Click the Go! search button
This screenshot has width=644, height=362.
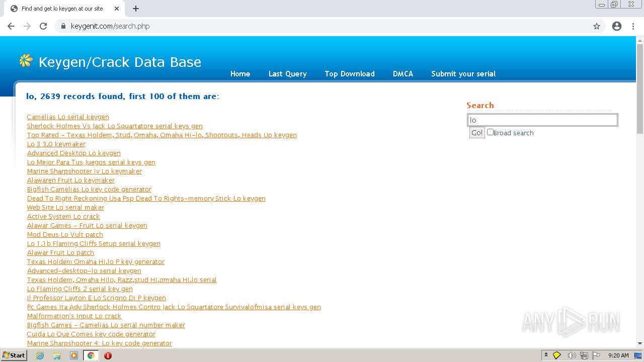coord(476,133)
